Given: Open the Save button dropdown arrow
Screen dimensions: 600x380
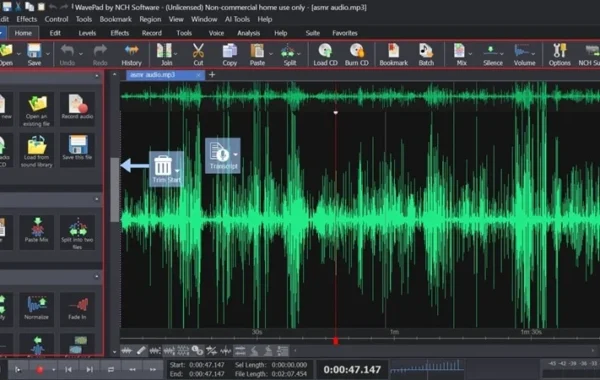Looking at the screenshot, I should click(48, 54).
